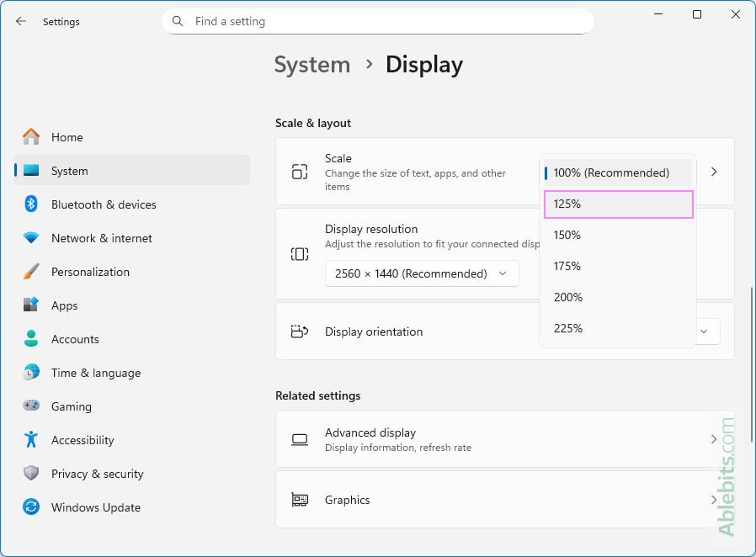
Task: Click the Privacy shield icon
Action: 31,473
